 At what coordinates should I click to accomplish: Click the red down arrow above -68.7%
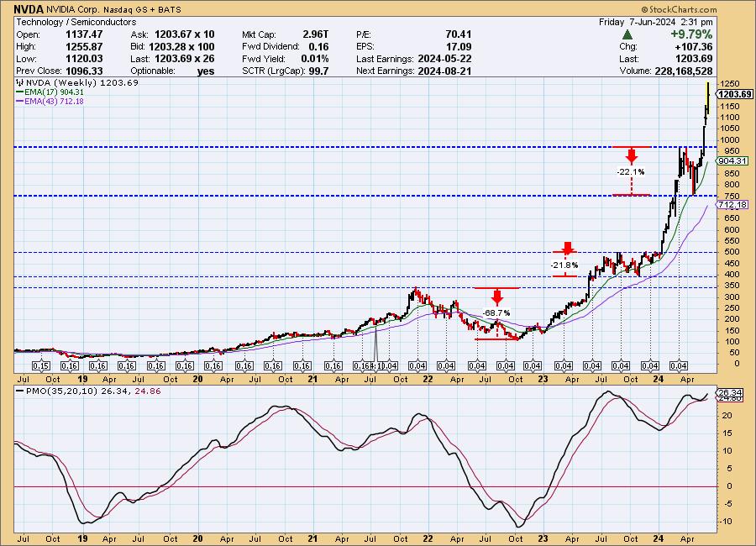point(497,297)
